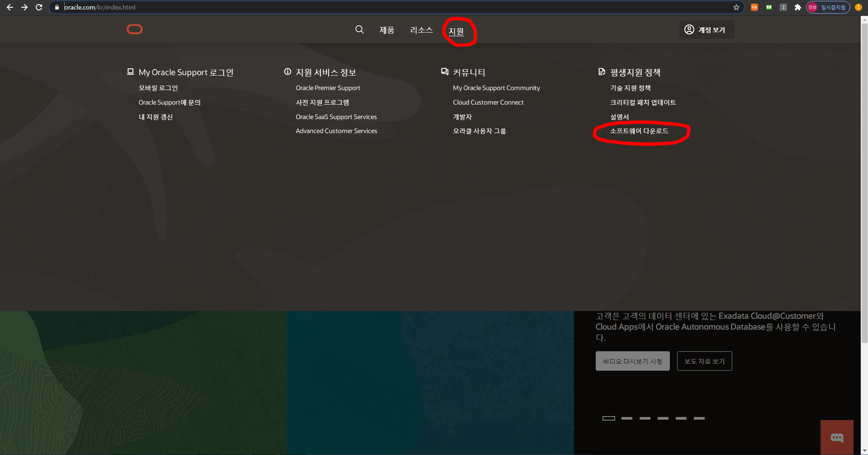This screenshot has width=868, height=455.
Task: Open the green extension icon
Action: [x=769, y=7]
